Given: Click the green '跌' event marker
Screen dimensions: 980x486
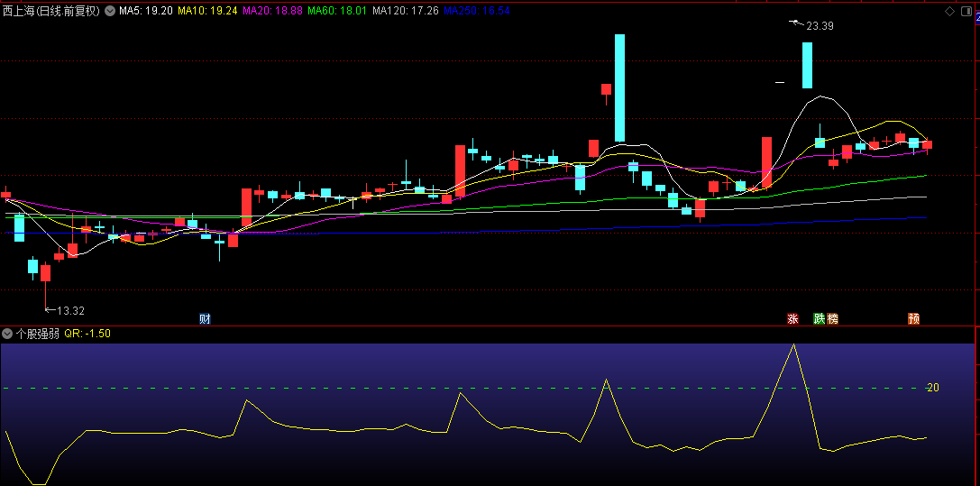Looking at the screenshot, I should pos(819,318).
